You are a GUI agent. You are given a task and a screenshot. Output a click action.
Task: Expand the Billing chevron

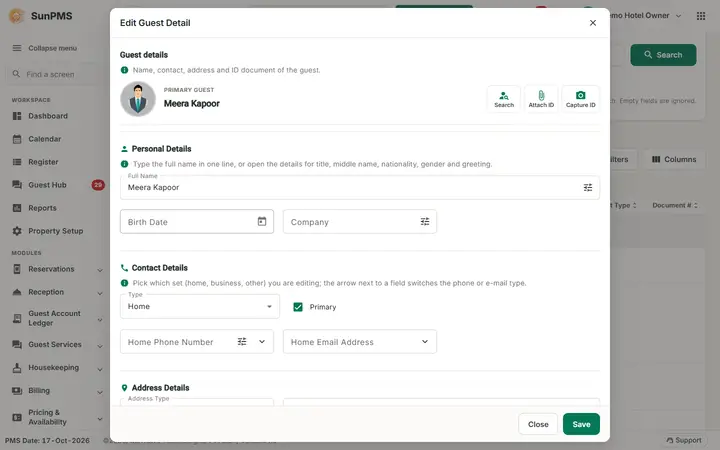(100, 391)
